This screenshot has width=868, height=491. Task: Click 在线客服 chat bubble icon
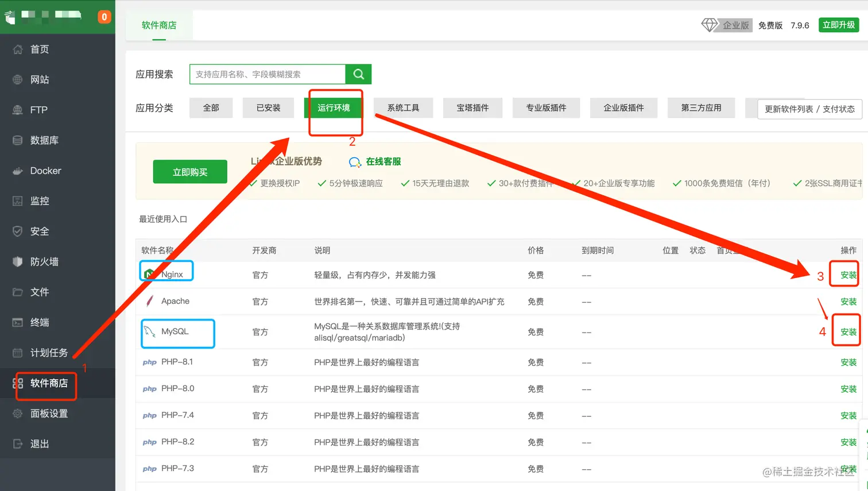click(x=355, y=163)
